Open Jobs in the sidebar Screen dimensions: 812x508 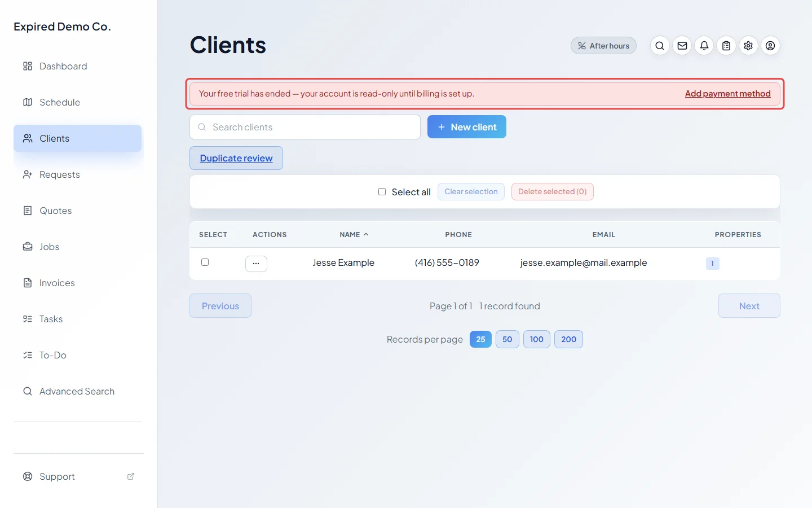(78, 247)
